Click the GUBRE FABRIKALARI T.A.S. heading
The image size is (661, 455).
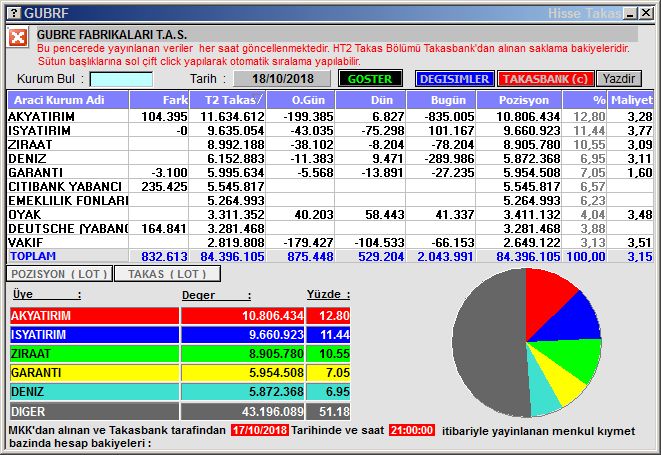coord(112,35)
